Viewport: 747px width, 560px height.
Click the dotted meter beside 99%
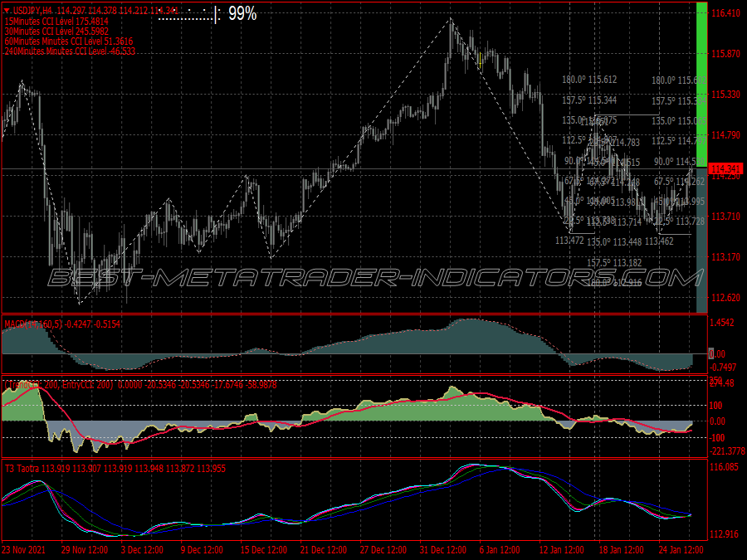[x=189, y=15]
